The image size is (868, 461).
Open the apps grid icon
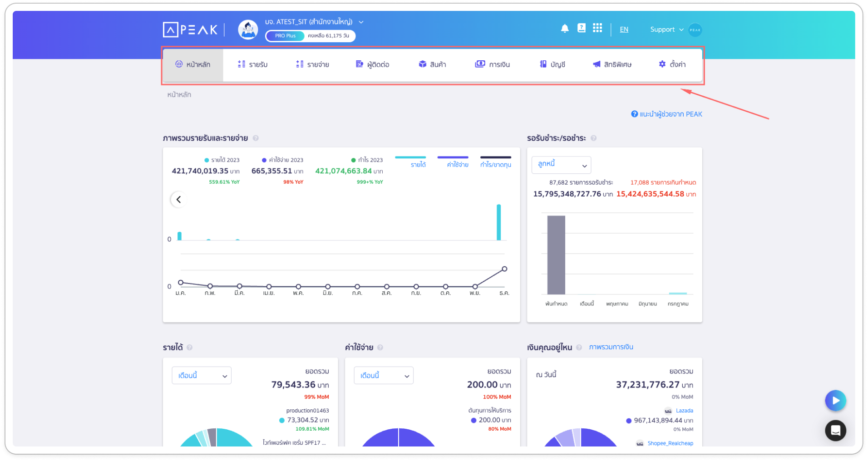[597, 28]
